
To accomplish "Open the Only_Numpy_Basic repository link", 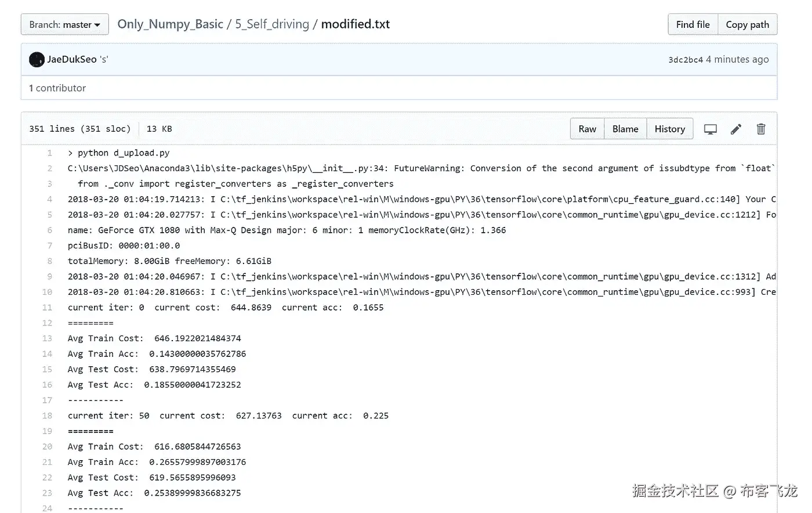I will pyautogui.click(x=170, y=24).
